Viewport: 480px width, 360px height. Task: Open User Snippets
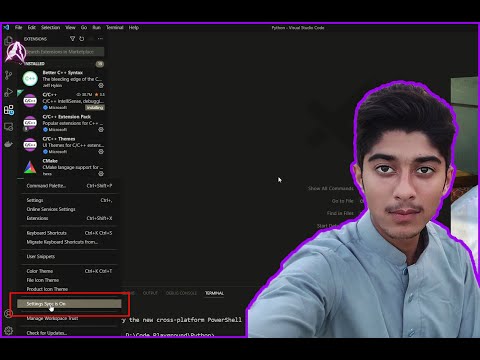tap(69, 256)
